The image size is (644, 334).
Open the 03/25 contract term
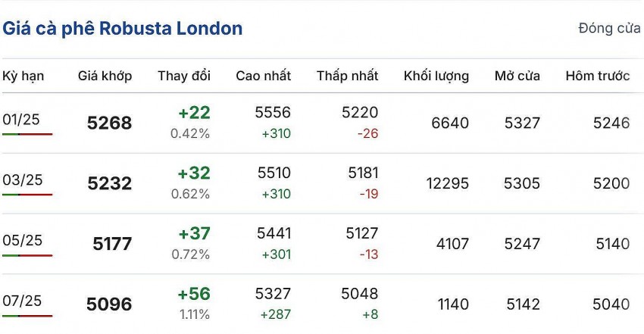pos(23,180)
